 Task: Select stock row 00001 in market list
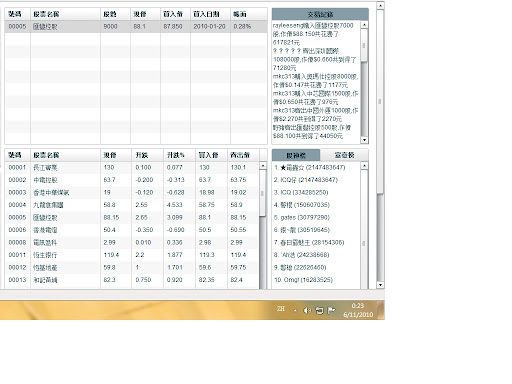click(x=132, y=167)
